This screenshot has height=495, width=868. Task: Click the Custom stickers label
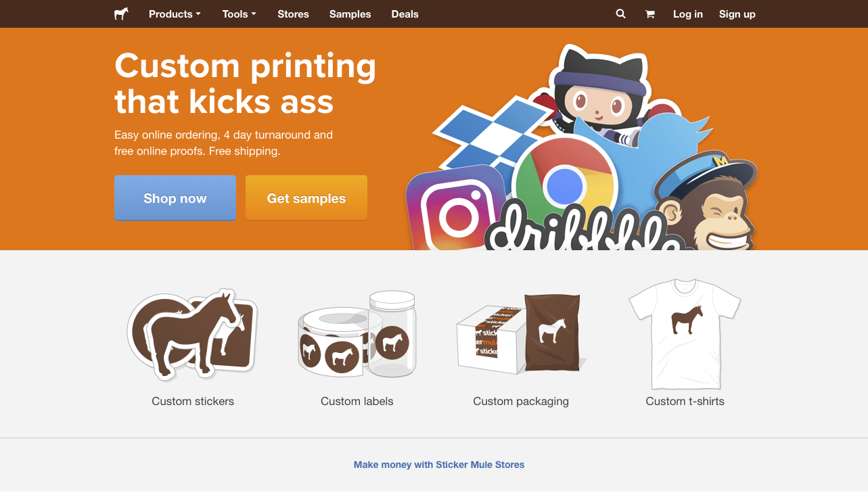coord(193,401)
